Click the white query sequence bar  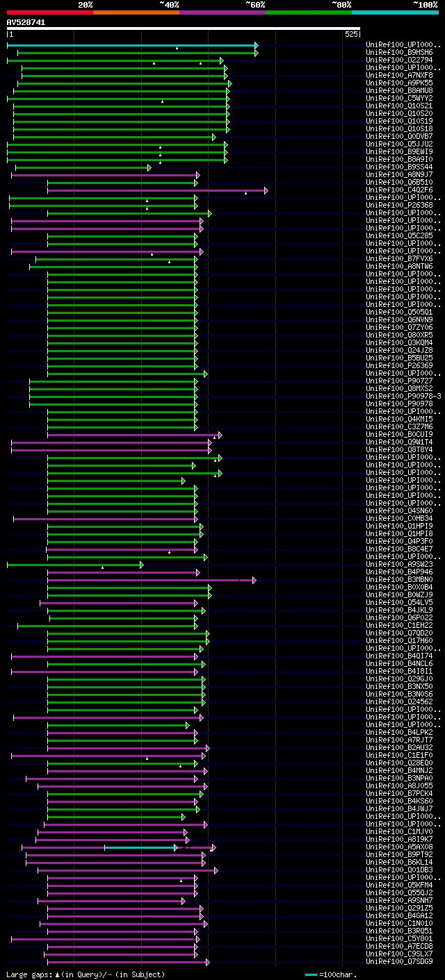coord(184,28)
